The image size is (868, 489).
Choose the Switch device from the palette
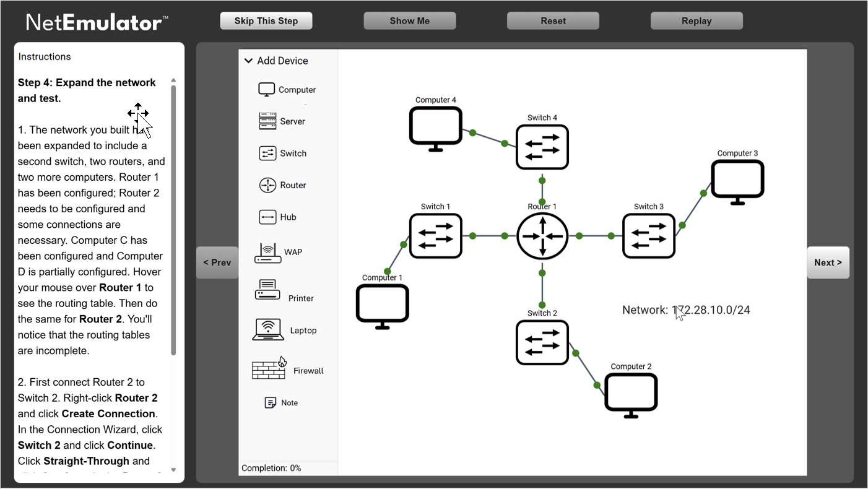click(267, 154)
